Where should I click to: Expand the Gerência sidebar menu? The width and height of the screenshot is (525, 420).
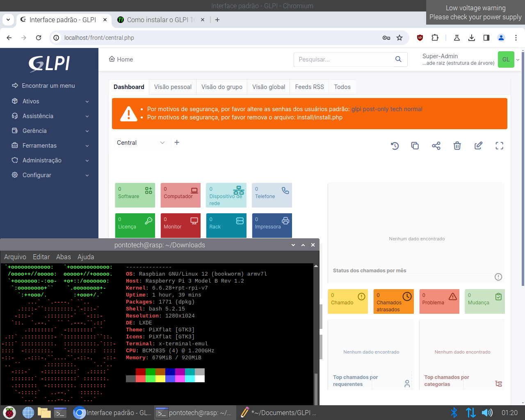(50, 131)
